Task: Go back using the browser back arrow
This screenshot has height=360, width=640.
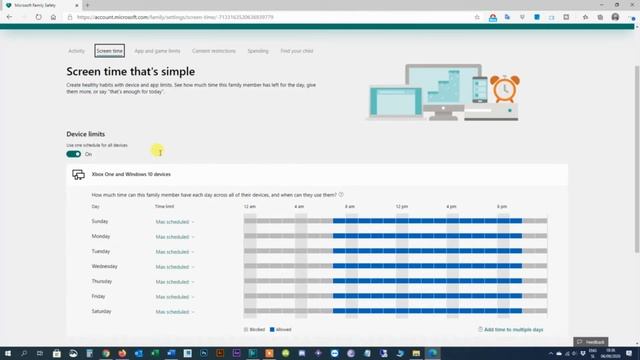Action: click(x=9, y=17)
